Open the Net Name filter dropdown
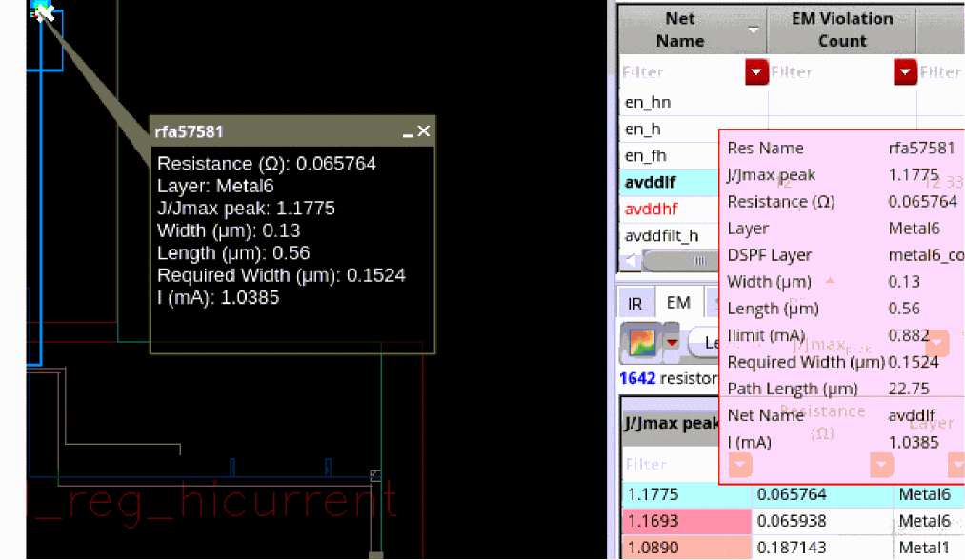The width and height of the screenshot is (965, 560). click(756, 72)
